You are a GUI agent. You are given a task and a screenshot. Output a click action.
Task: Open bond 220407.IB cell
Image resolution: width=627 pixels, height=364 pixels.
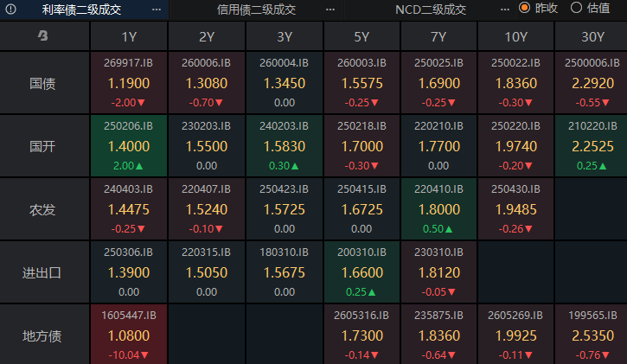pyautogui.click(x=207, y=209)
